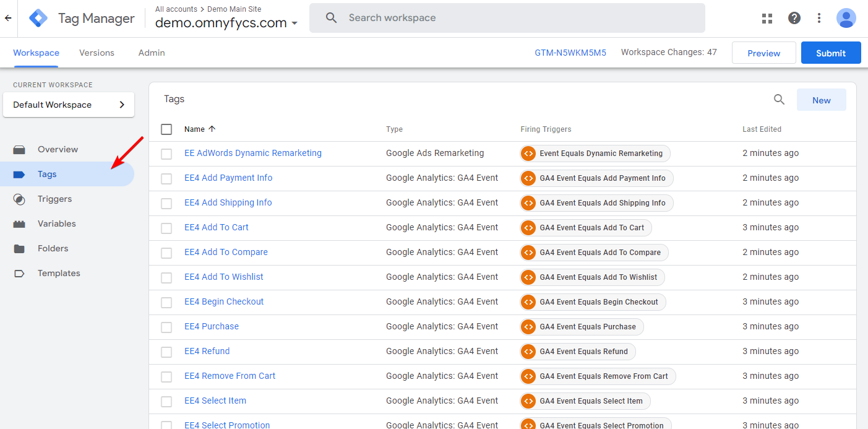The height and width of the screenshot is (429, 868).
Task: Click the orange trigger icon for Add Shipping Info
Action: (x=528, y=203)
